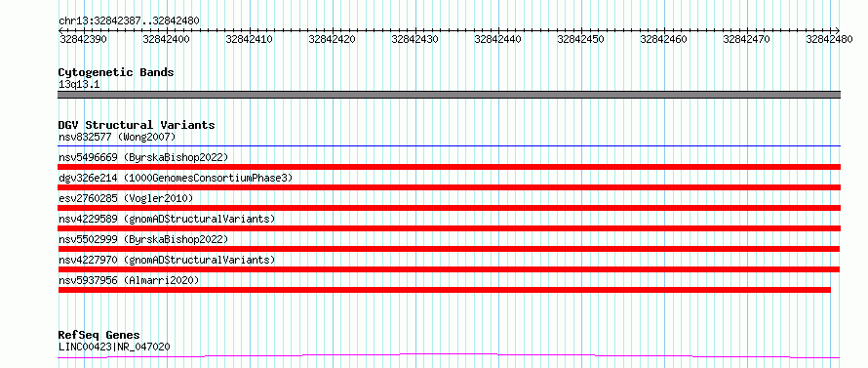
Task: Click the red bar for nsv5496669
Action: (450, 167)
